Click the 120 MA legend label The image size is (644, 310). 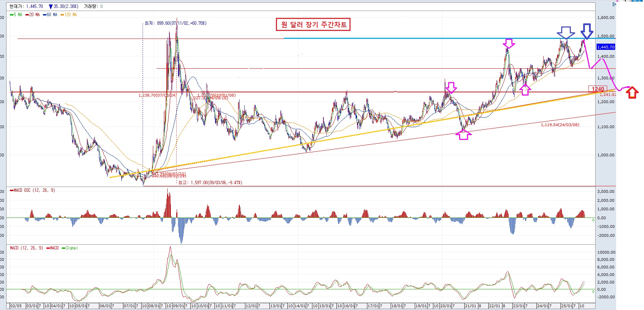70,15
